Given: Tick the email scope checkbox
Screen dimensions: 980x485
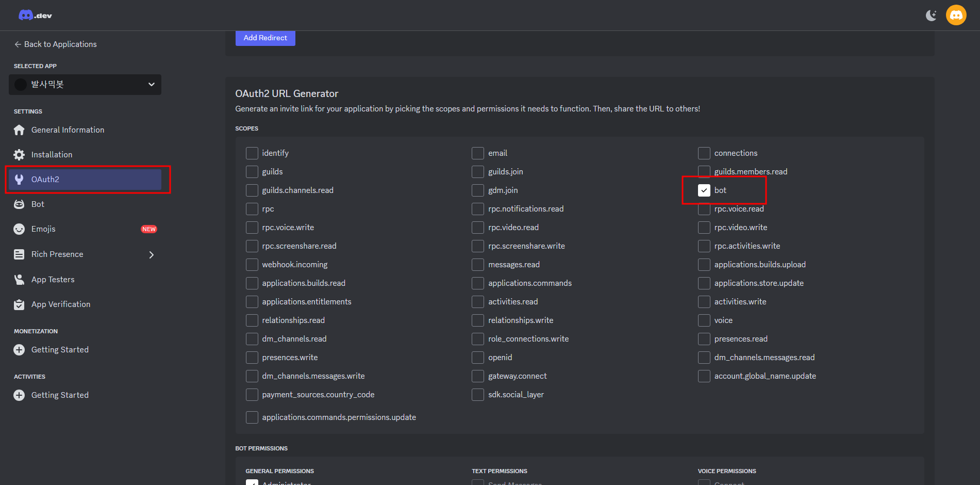Looking at the screenshot, I should coord(478,153).
